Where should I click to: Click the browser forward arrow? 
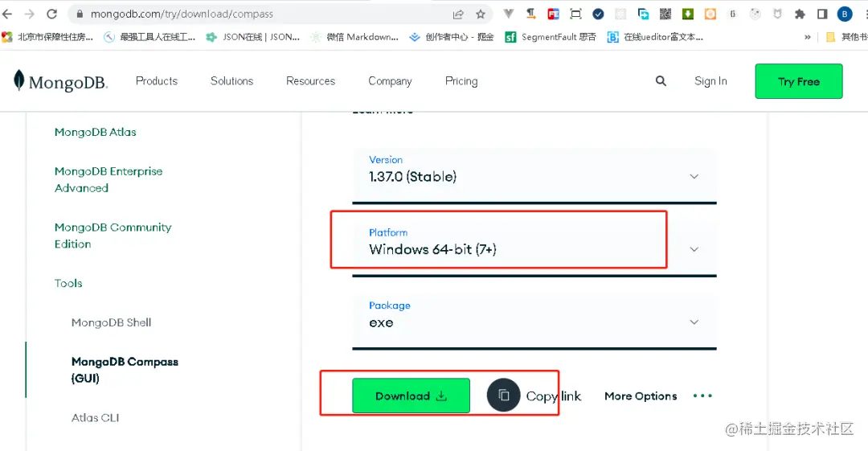[30, 14]
